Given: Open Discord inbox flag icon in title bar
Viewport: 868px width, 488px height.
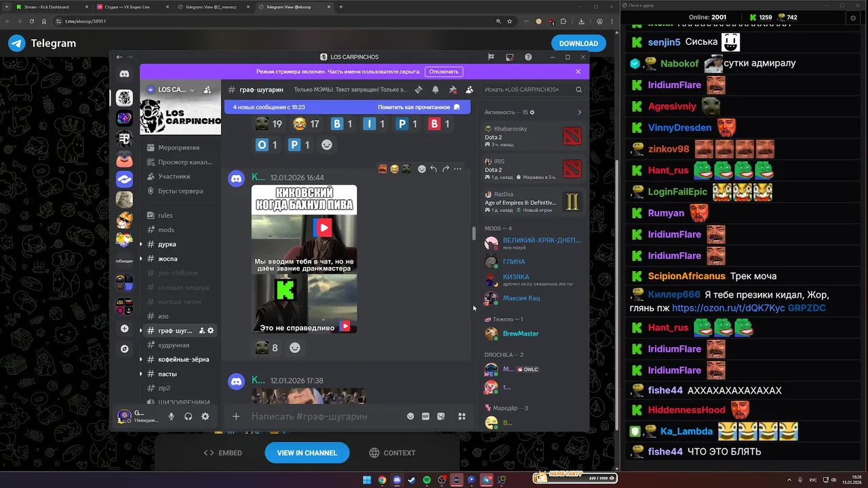Looking at the screenshot, I should (x=491, y=57).
